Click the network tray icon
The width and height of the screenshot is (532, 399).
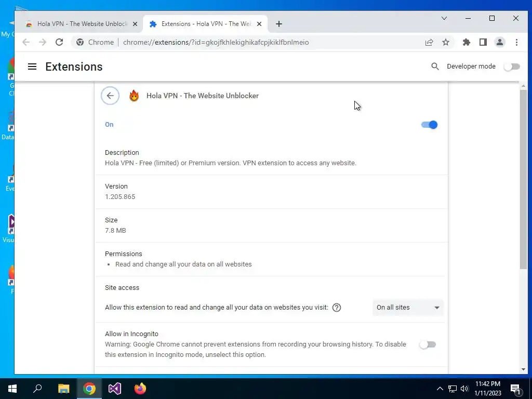pyautogui.click(x=453, y=389)
